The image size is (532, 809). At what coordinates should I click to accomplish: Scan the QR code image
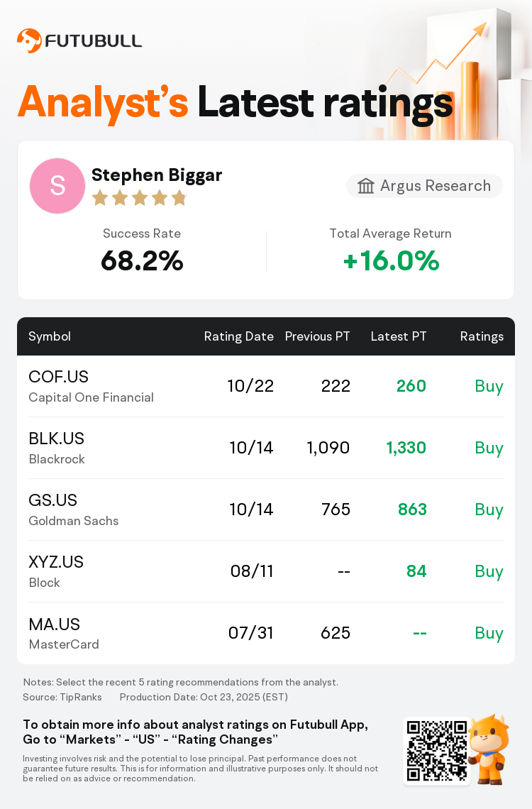[x=436, y=752]
